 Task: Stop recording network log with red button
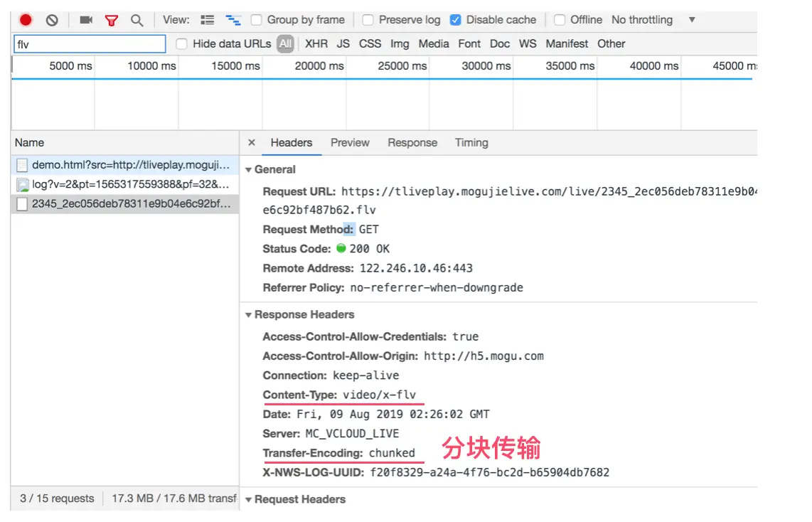coord(26,20)
